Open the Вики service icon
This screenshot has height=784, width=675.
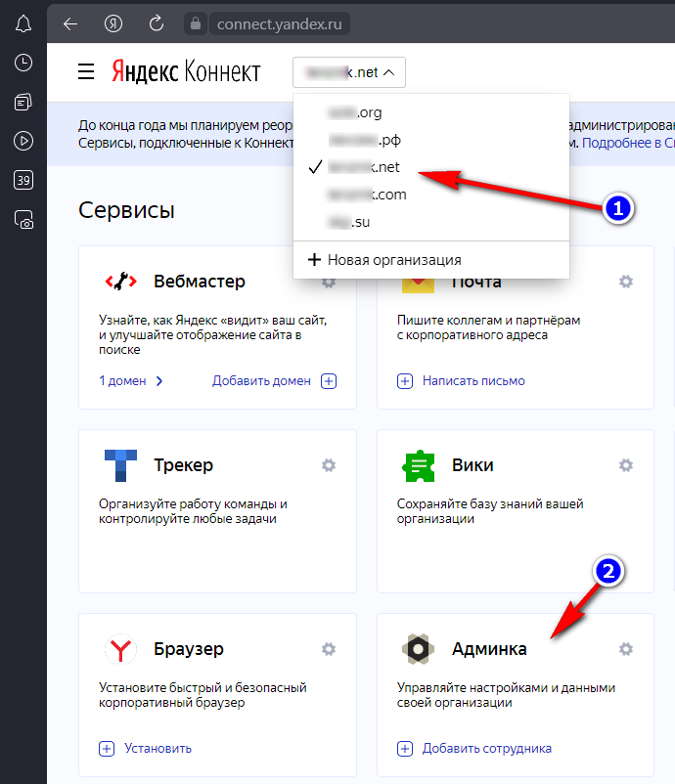pyautogui.click(x=419, y=465)
